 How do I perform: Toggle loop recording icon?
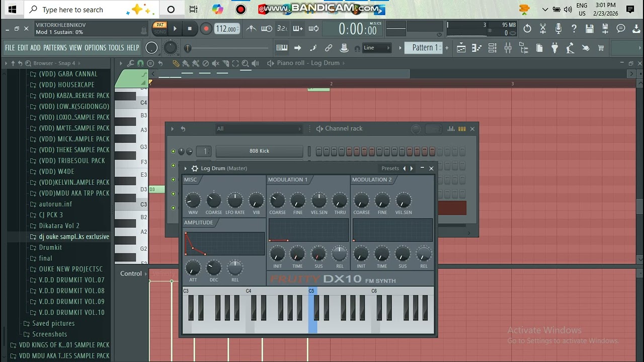313,29
